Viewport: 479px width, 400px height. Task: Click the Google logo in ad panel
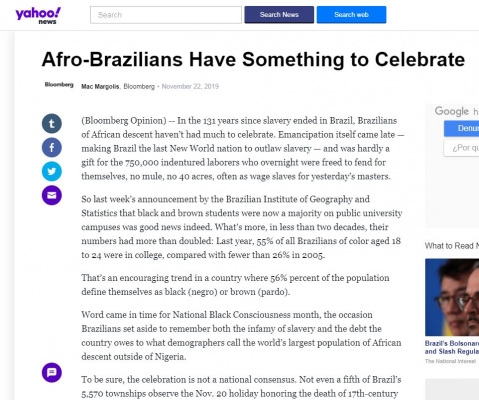(x=452, y=111)
